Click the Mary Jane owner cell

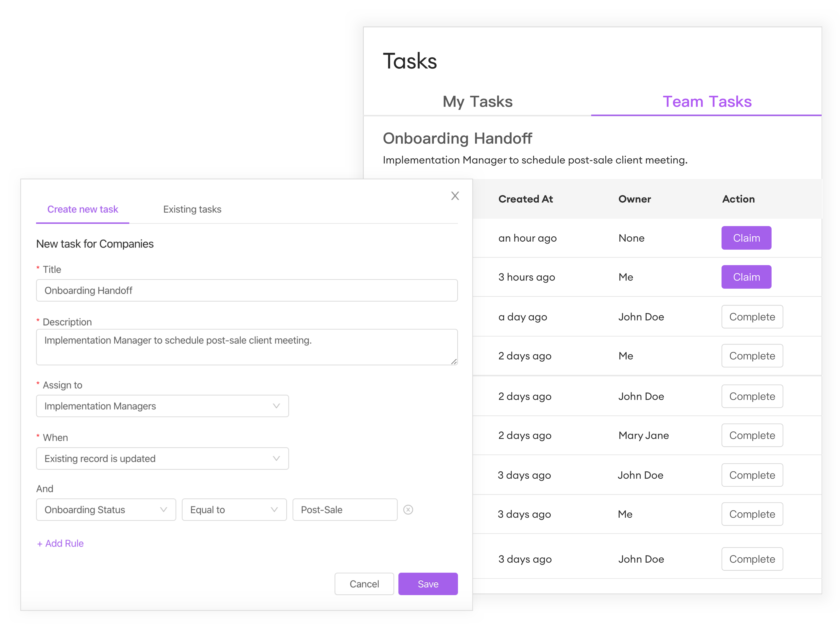[644, 435]
